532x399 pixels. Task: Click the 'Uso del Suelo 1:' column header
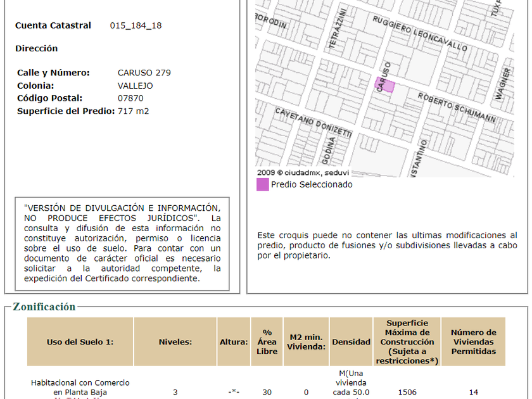tap(80, 341)
